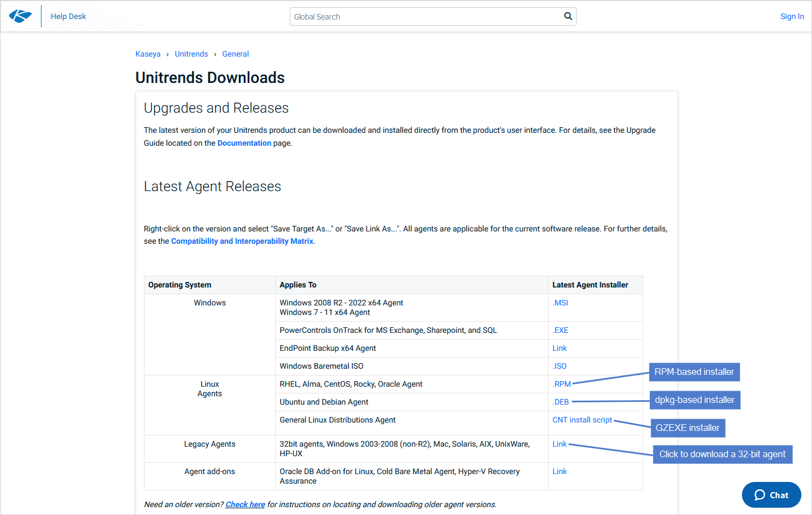
Task: Go to Kaseya breadcrumb
Action: (x=148, y=54)
